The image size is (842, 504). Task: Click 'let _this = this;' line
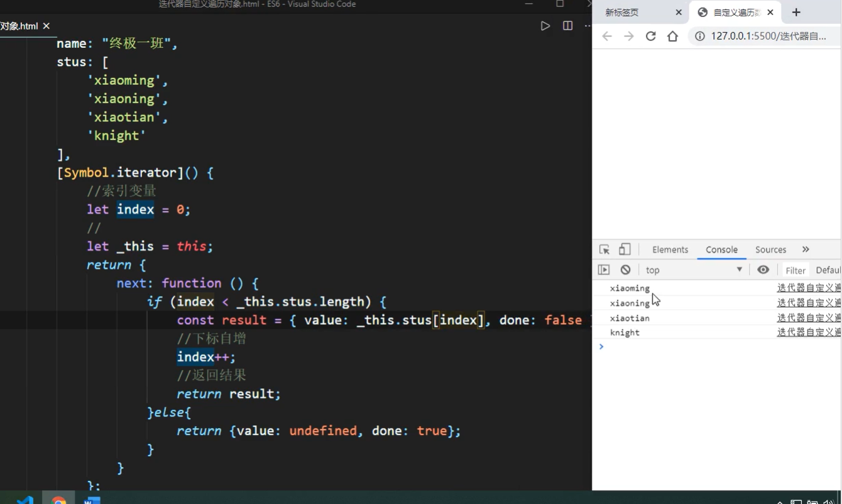pyautogui.click(x=150, y=246)
